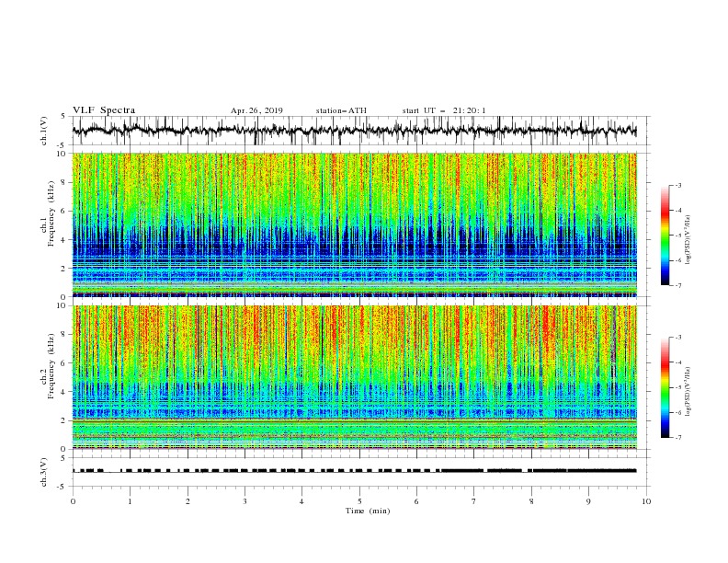Click the "8" kHz tick of ch.2 spectrogram
This screenshot has height=563, width=728.
(64, 334)
